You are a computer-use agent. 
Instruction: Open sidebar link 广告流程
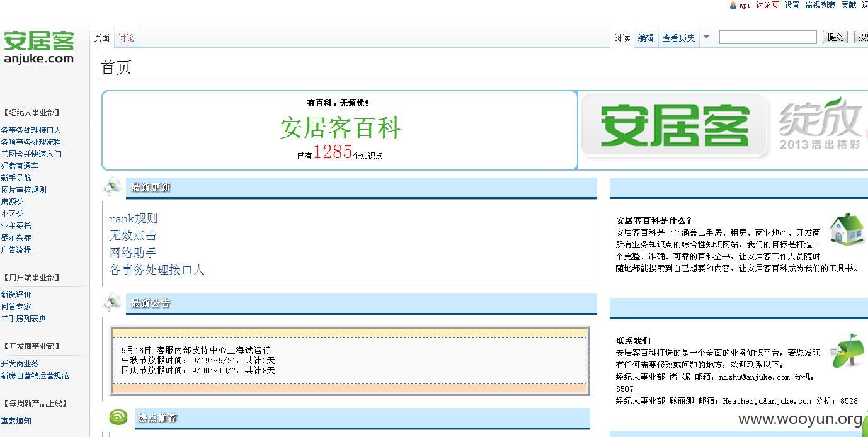coord(16,250)
